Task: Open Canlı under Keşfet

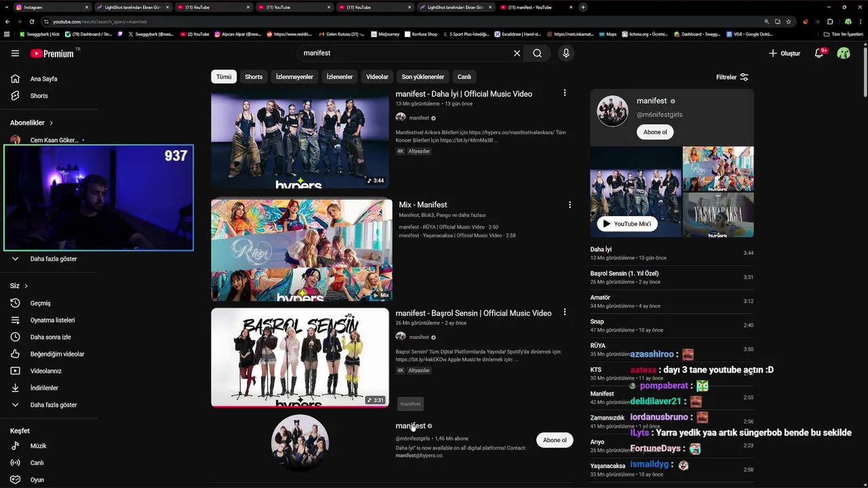Action: click(37, 463)
